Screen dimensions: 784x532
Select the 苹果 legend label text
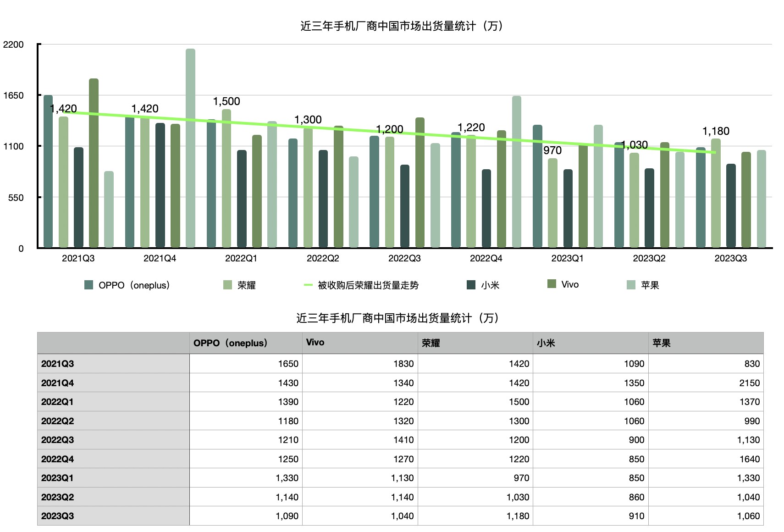coord(650,285)
